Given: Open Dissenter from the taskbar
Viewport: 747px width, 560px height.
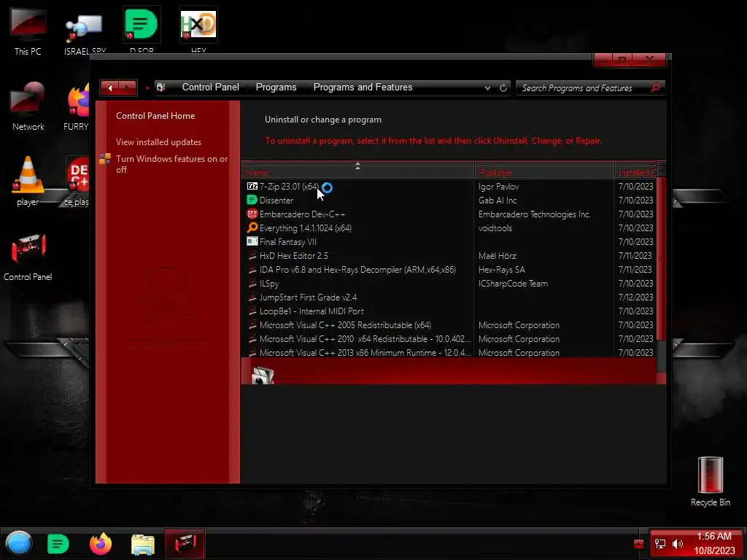Looking at the screenshot, I should click(58, 544).
